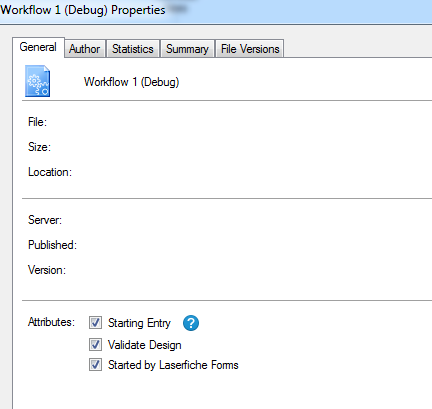Open the Statistics tab
This screenshot has width=432, height=409.
[x=133, y=49]
